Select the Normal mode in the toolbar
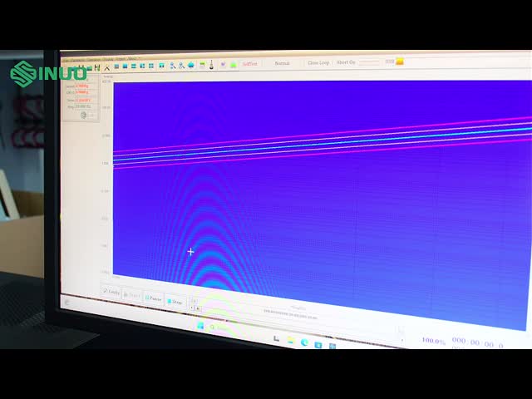The height and width of the screenshot is (399, 532). 283,63
